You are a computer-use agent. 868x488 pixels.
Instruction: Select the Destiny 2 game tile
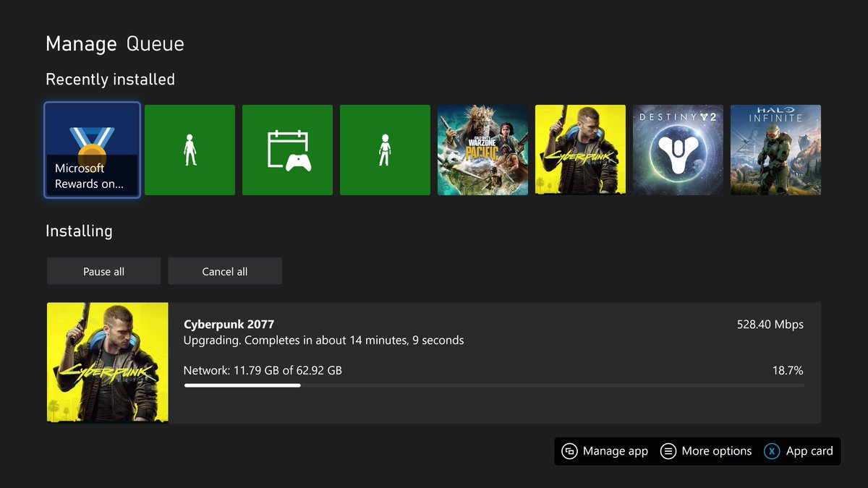coord(678,150)
